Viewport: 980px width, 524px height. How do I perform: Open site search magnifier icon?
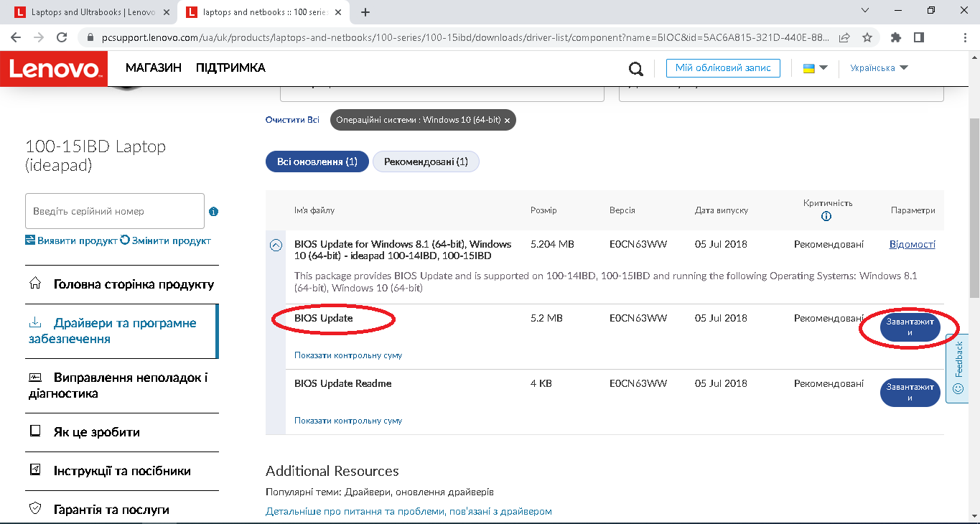click(x=636, y=68)
